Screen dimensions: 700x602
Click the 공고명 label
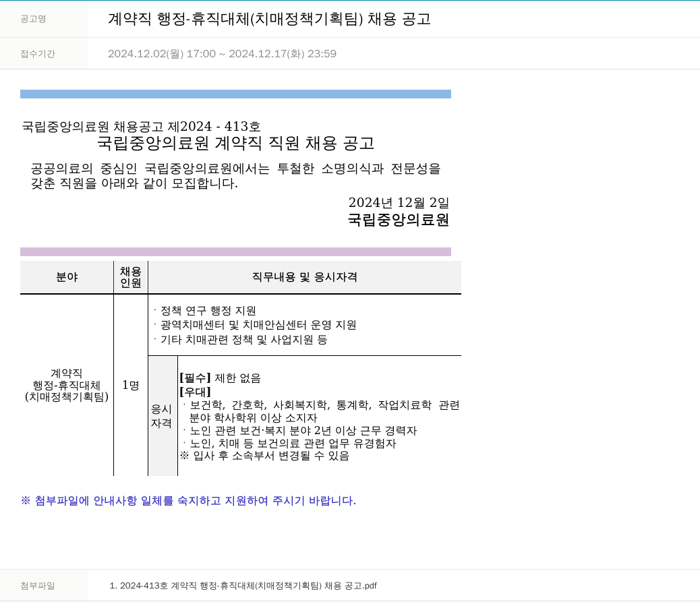(33, 19)
